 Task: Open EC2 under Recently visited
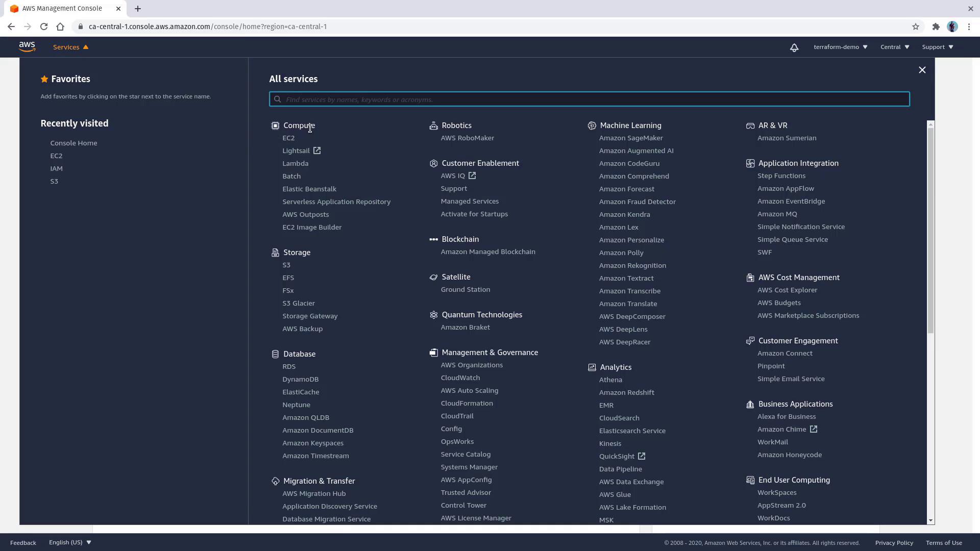pos(56,156)
